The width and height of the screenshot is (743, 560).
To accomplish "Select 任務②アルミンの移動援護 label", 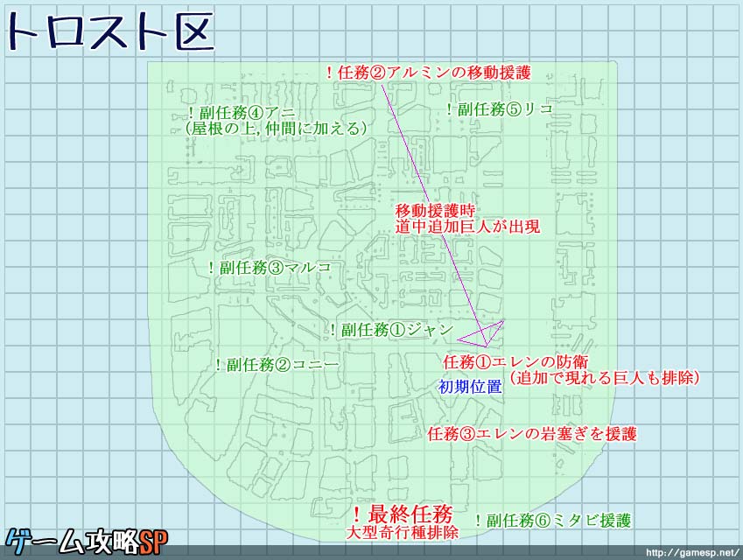I will click(x=428, y=73).
